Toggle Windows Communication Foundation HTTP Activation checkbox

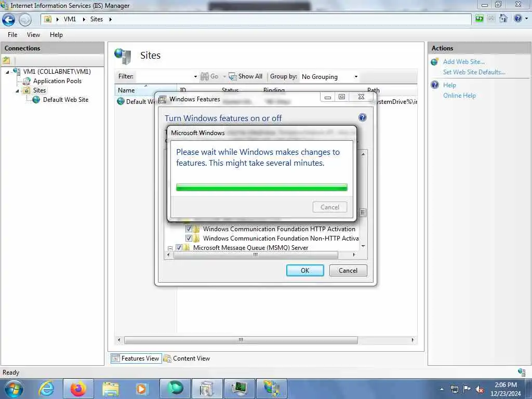coord(189,229)
